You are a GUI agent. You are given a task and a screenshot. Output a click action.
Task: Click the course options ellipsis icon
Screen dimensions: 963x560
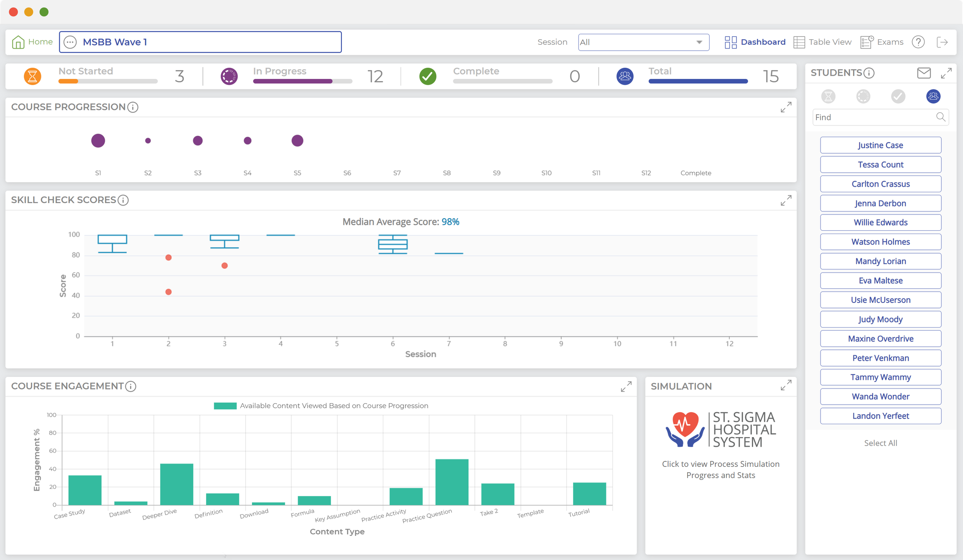click(70, 42)
